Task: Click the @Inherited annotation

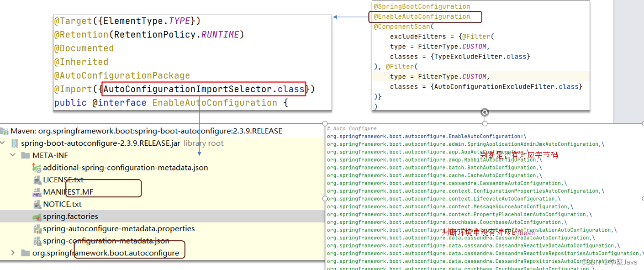Action: [x=81, y=62]
